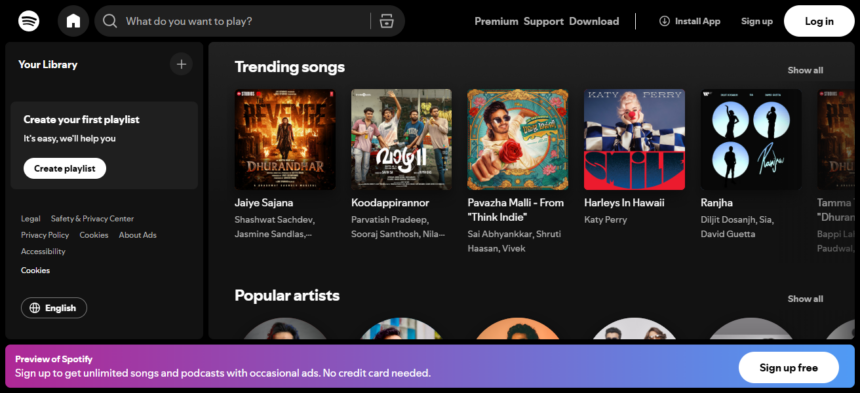Open the Popular artists heading
The image size is (860, 393).
(287, 295)
